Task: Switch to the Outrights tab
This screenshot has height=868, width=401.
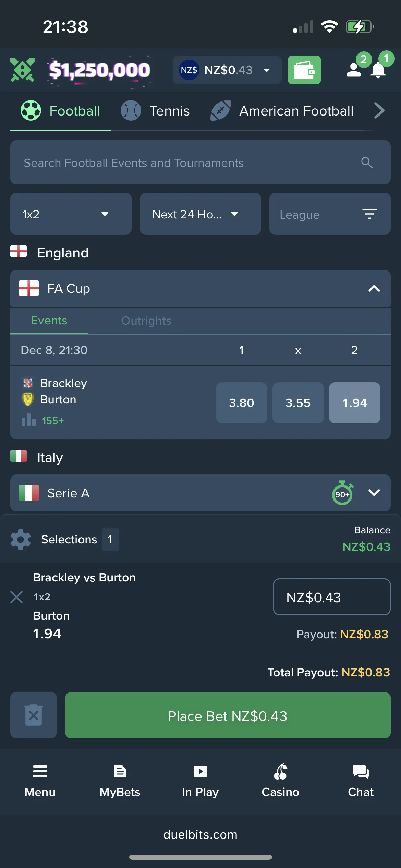Action: [x=146, y=321]
